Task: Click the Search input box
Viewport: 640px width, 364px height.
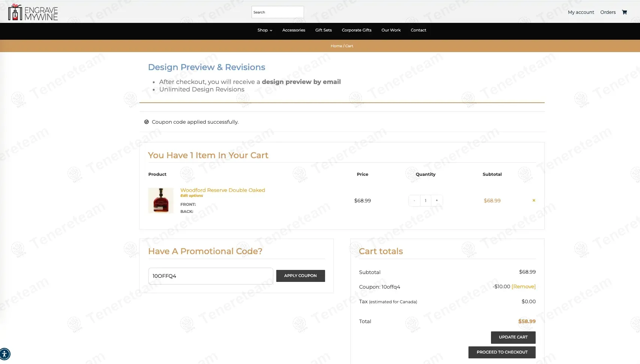Action: pos(277,12)
